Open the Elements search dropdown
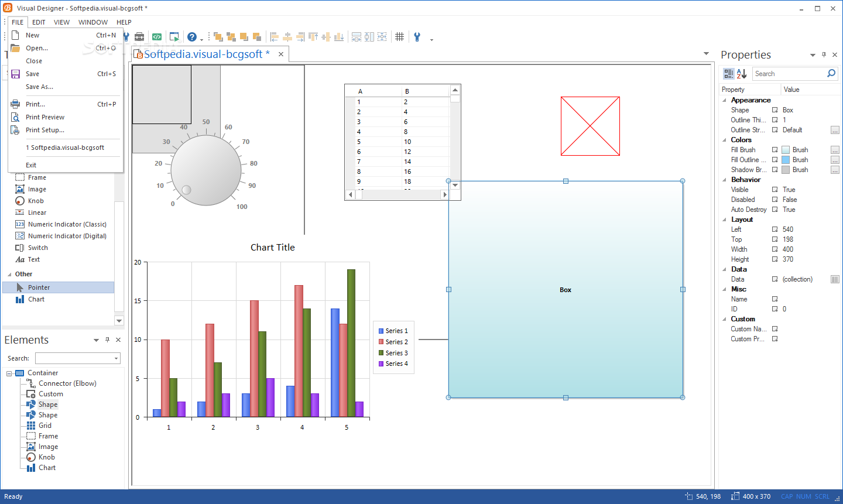843x504 pixels. (x=116, y=358)
